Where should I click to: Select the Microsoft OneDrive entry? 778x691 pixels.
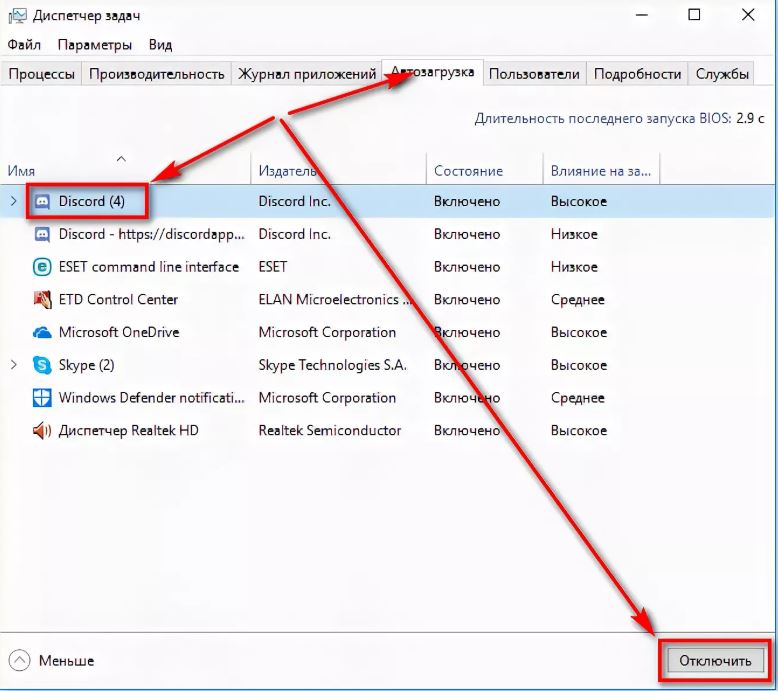click(x=119, y=332)
